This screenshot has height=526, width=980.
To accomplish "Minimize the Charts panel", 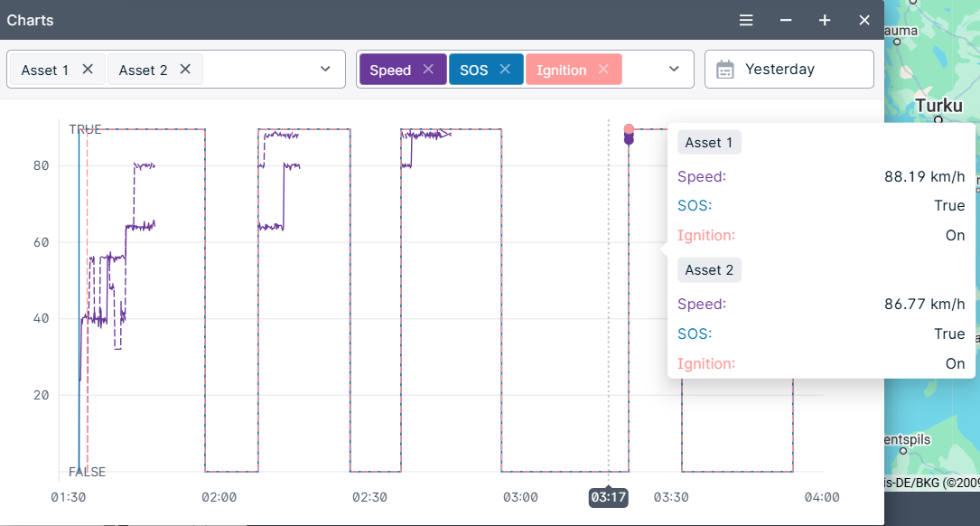I will 786,20.
